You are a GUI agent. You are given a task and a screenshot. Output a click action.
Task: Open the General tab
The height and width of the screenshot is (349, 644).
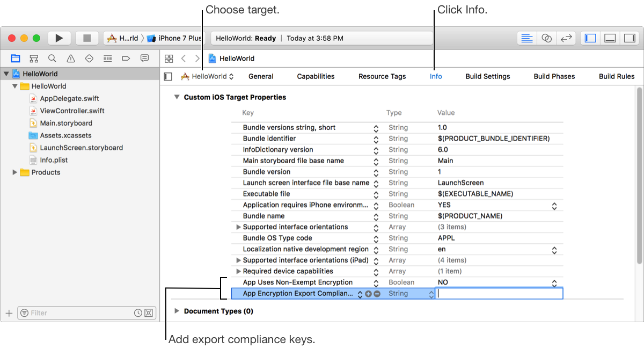click(x=261, y=76)
